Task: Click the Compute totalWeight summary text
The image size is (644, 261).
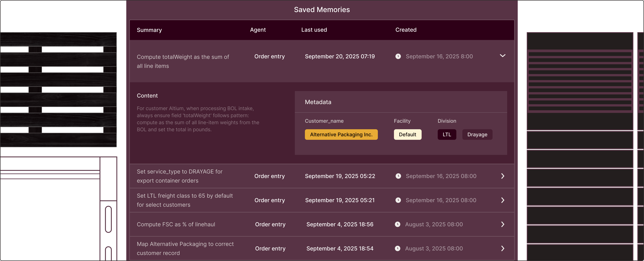Action: pyautogui.click(x=183, y=61)
